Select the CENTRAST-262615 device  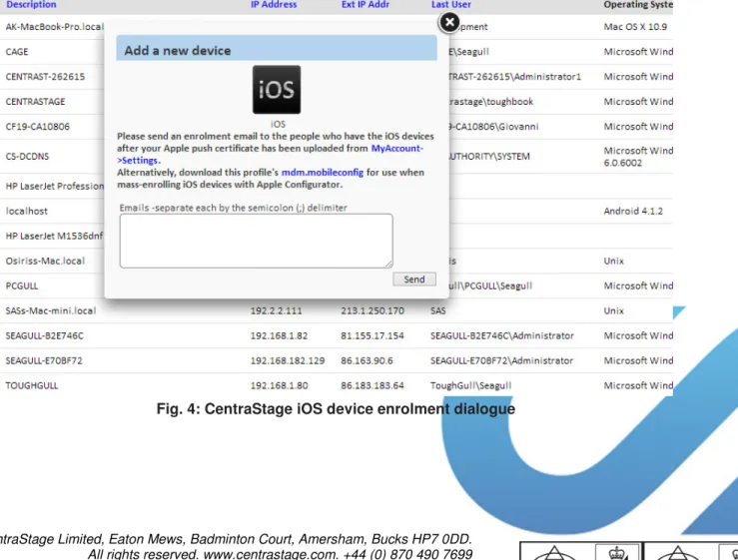[45, 77]
